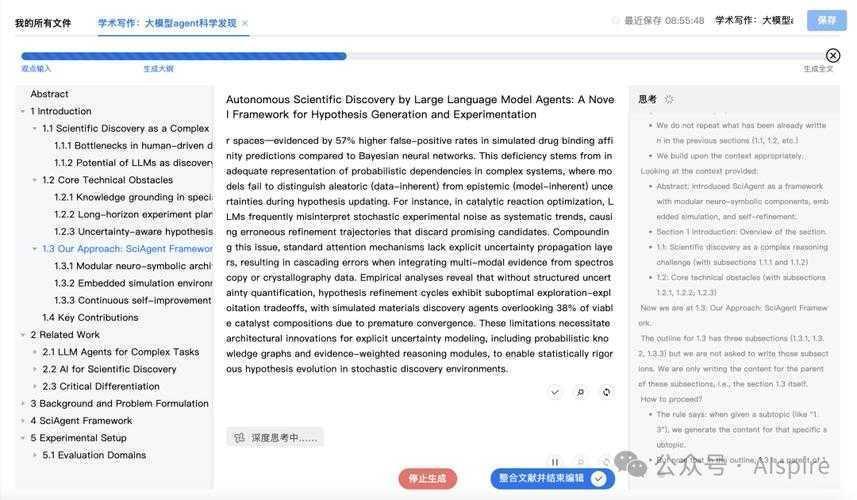Open 1.4 Key Contributions in the outline
This screenshot has width=857, height=500.
click(90, 318)
